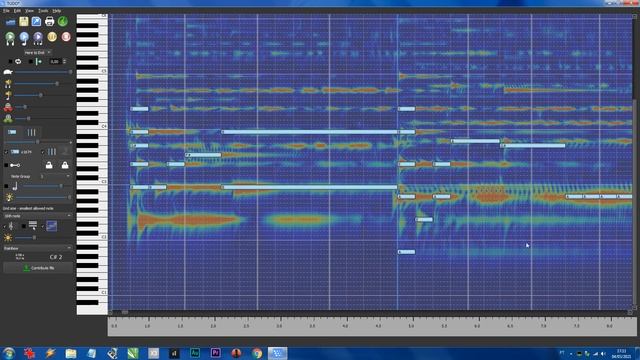Open Adobe Audition from the taskbar
Viewport: 640px width, 360px height.
tap(195, 353)
